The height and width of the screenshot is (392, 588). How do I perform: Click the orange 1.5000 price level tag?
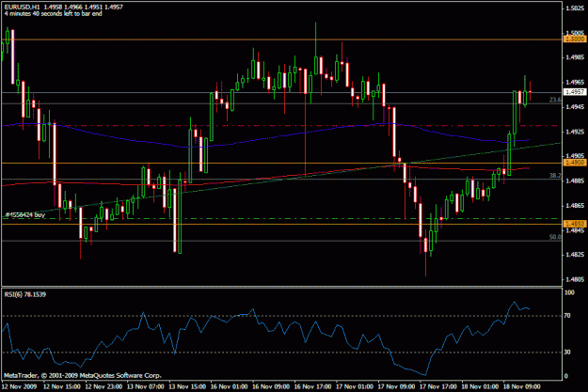[x=575, y=39]
